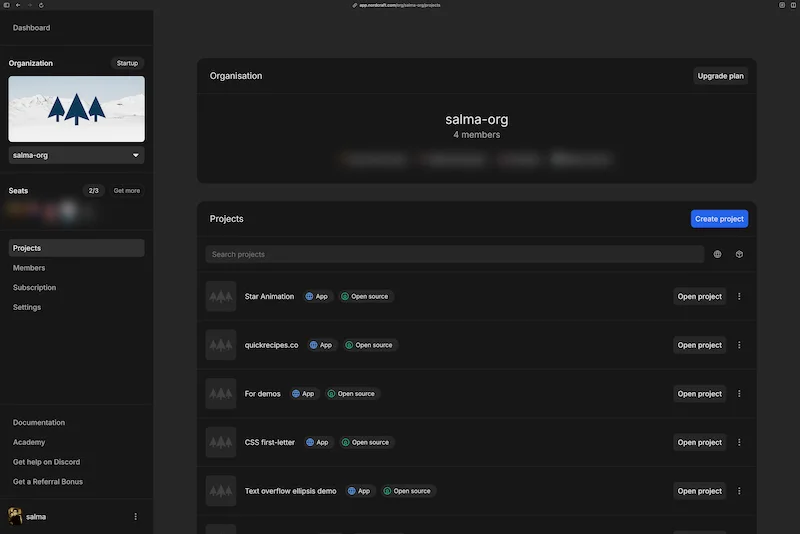Image resolution: width=800 pixels, height=534 pixels.
Task: Click the Create project button
Action: pos(719,219)
